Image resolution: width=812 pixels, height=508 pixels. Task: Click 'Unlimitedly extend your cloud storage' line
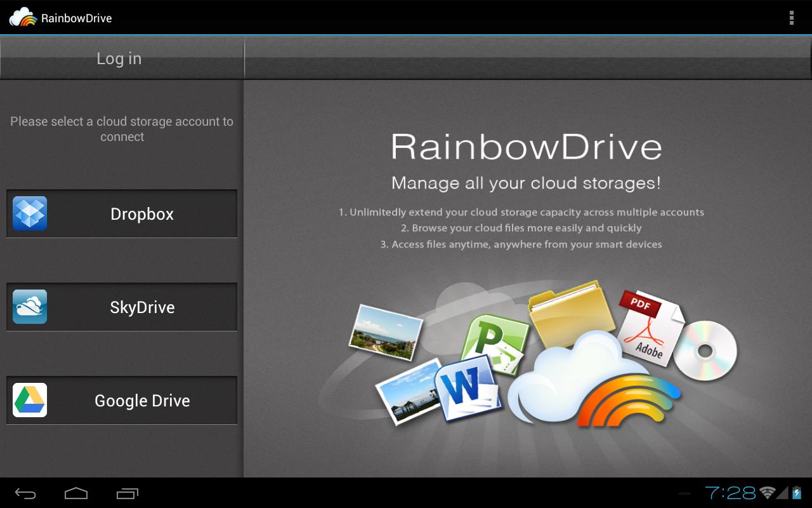[x=521, y=212]
